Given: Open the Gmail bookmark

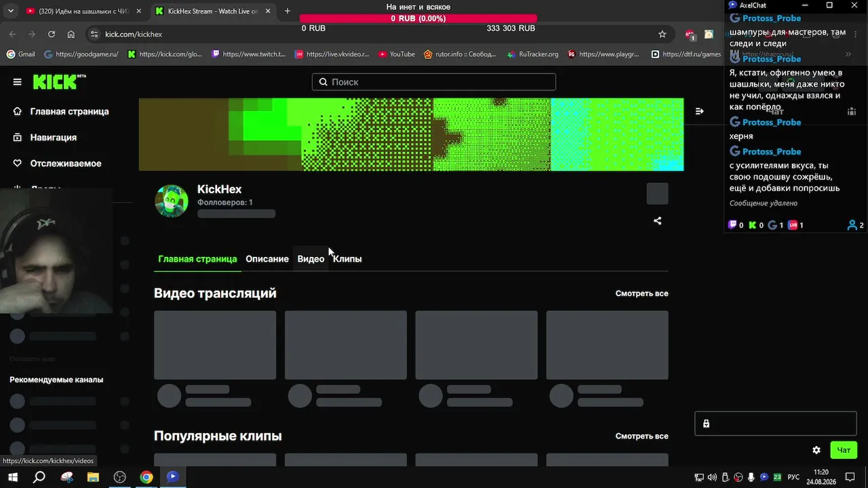Looking at the screenshot, I should click(20, 54).
